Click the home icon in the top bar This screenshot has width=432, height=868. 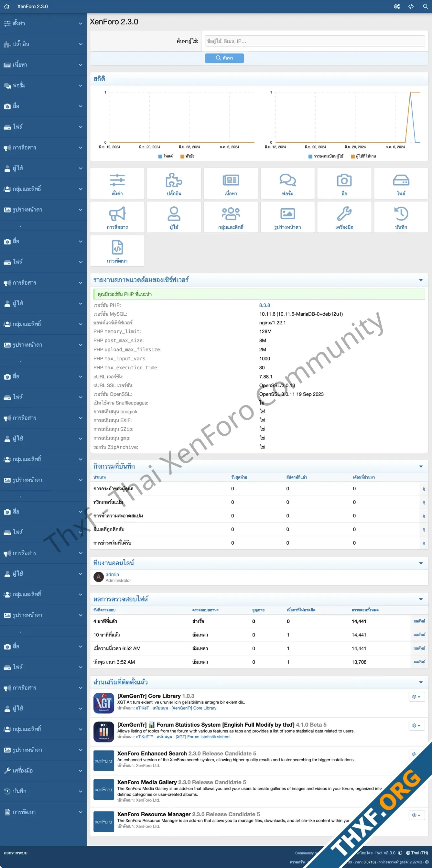(7, 6)
